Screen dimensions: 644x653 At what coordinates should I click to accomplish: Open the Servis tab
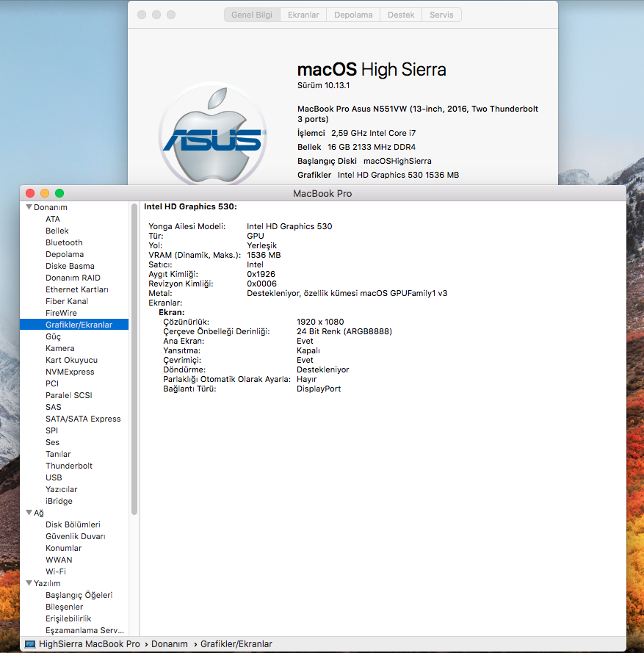coord(441,15)
